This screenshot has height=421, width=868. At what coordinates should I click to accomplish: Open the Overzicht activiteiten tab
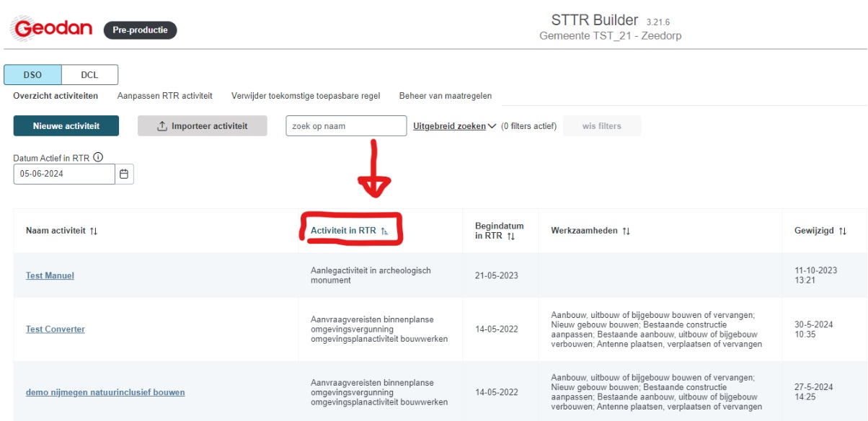56,96
